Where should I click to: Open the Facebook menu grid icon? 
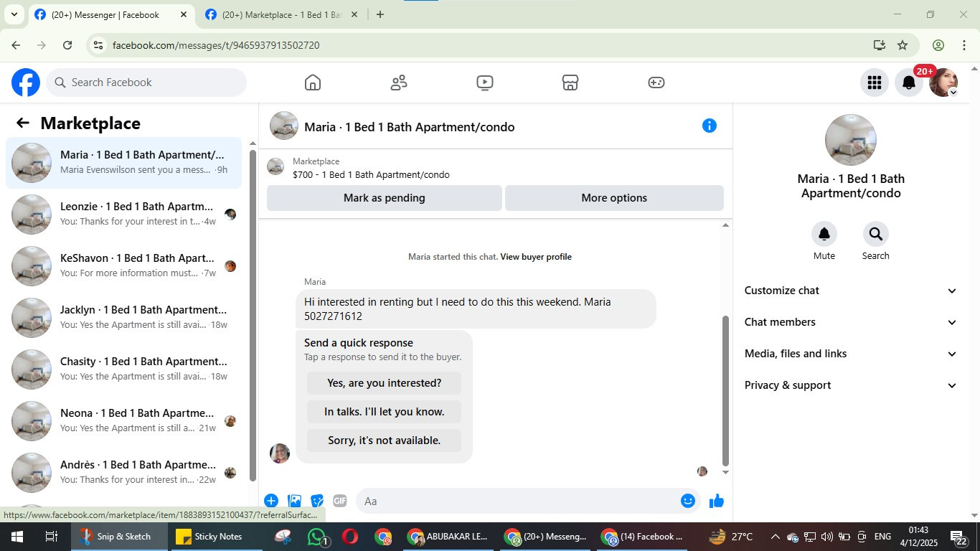[874, 83]
